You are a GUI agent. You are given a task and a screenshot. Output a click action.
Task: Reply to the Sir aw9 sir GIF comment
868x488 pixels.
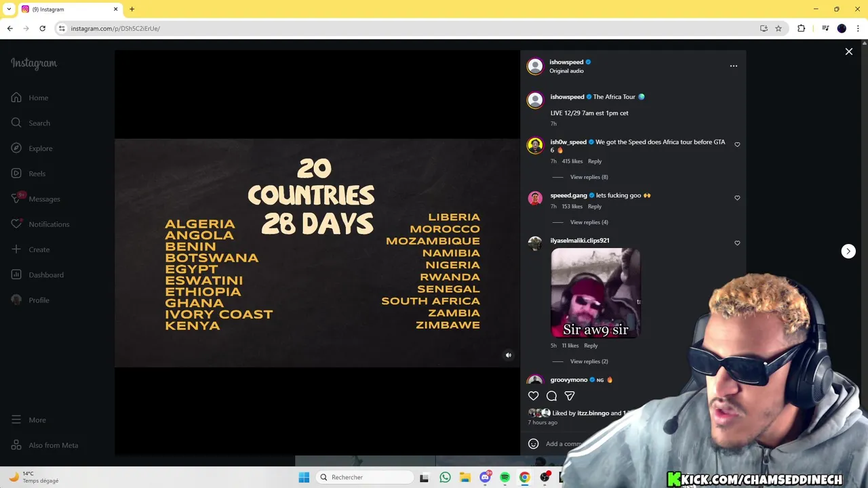pyautogui.click(x=591, y=346)
